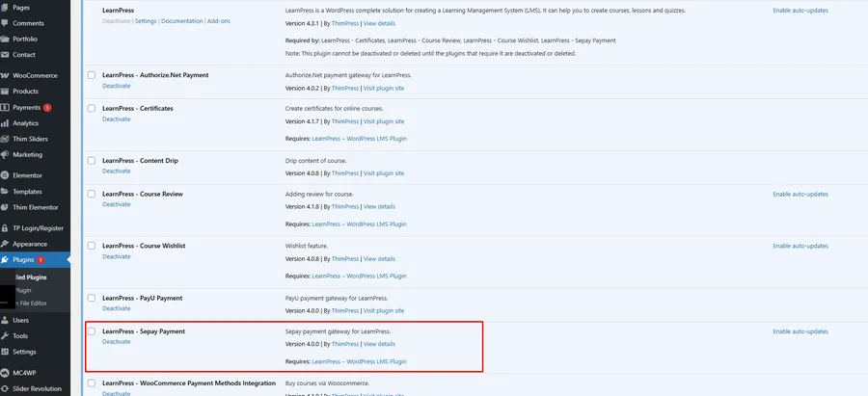Viewport: 868px width, 396px height.
Task: Click the Elementor icon in the sidebar
Action: [6, 175]
